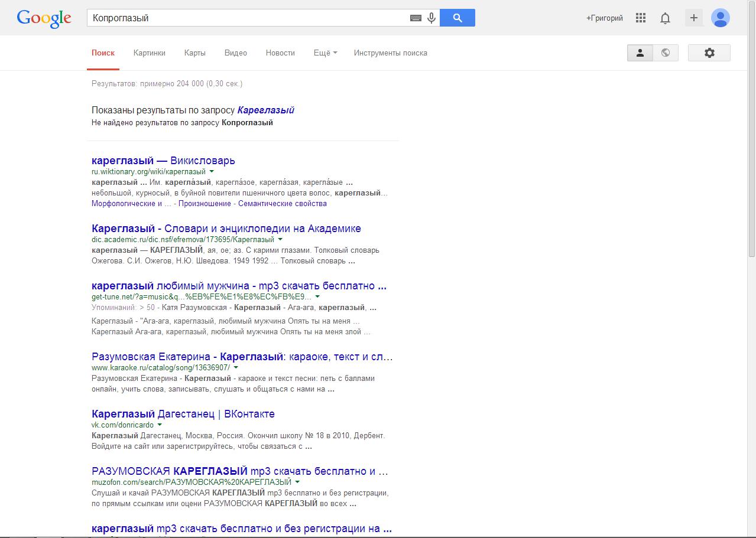The image size is (756, 538).
Task: Click the suggested query Кареглазый link
Action: point(265,110)
